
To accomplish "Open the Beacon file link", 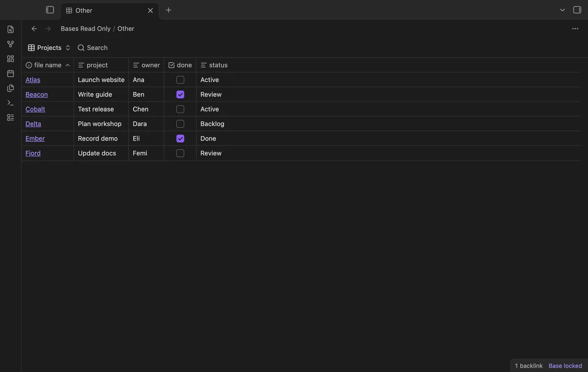I will click(37, 94).
